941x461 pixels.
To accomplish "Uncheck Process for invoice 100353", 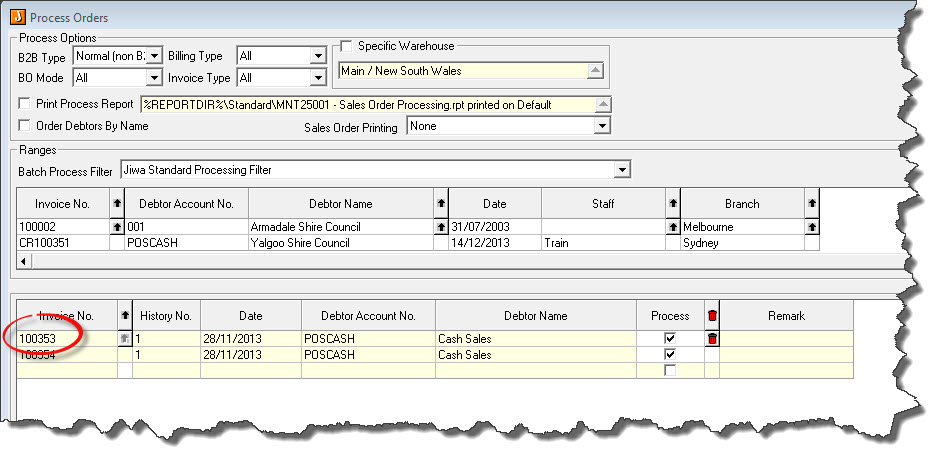I will (670, 339).
